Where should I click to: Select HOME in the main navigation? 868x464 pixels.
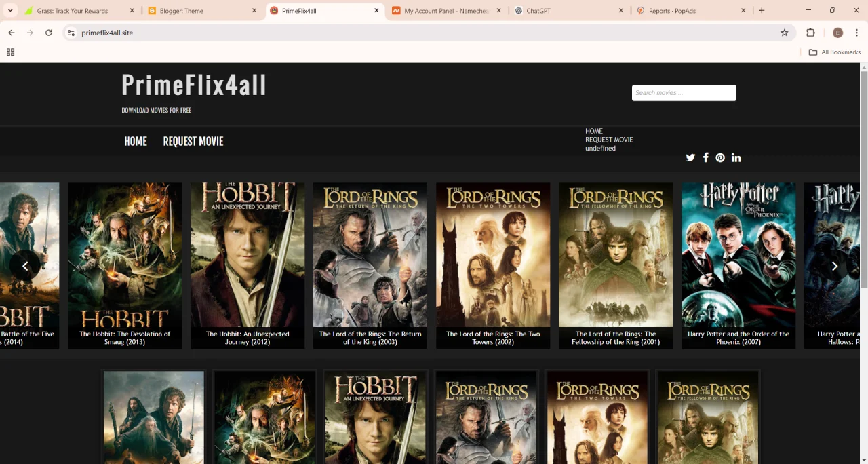[x=136, y=141]
